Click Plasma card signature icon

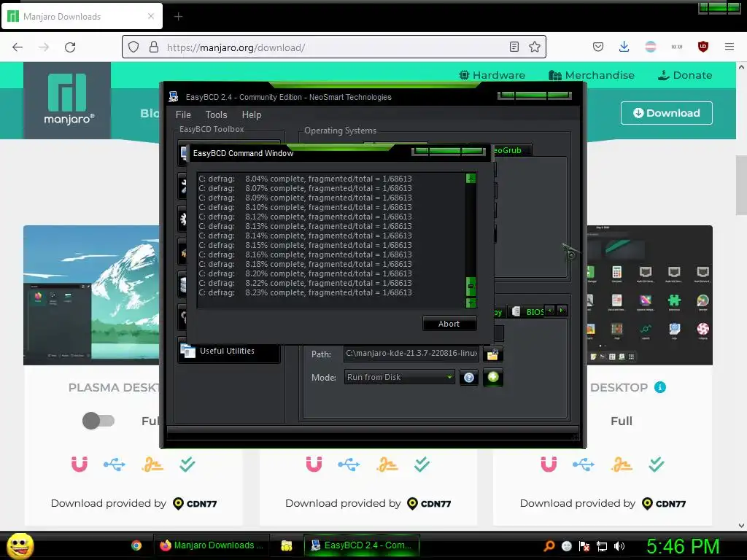tap(152, 464)
